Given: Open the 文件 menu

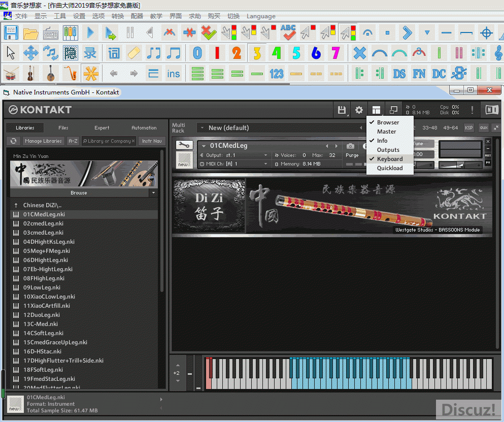Looking at the screenshot, I should [21, 16].
